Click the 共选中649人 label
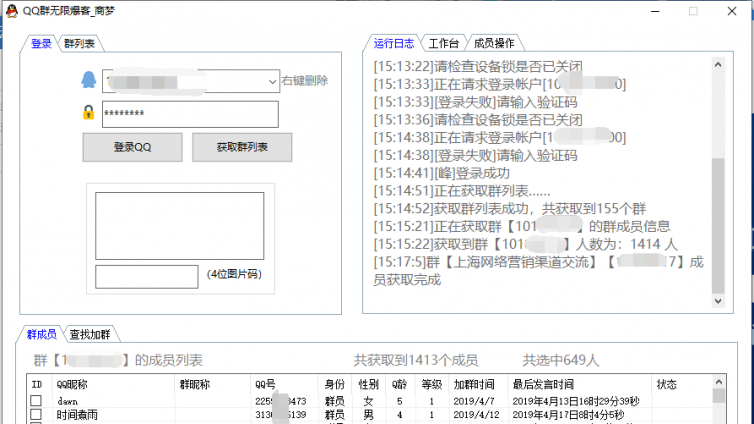Viewport: 754px width, 424px height. [x=560, y=360]
